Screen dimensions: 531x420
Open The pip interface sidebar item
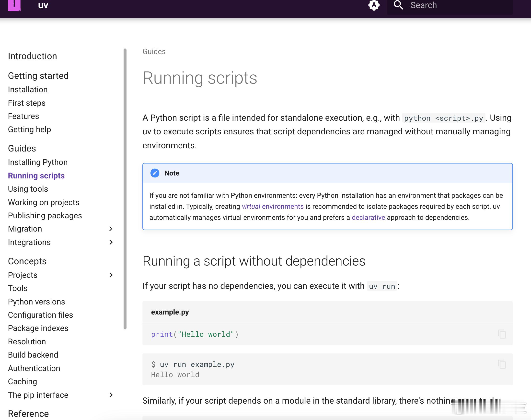(38, 395)
